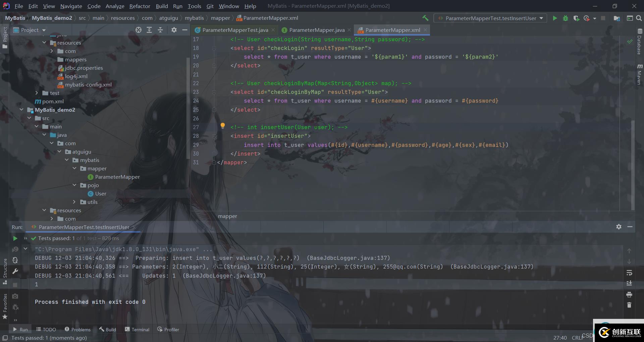The height and width of the screenshot is (342, 644).
Task: Hide the Project tool window
Action: [x=184, y=30]
